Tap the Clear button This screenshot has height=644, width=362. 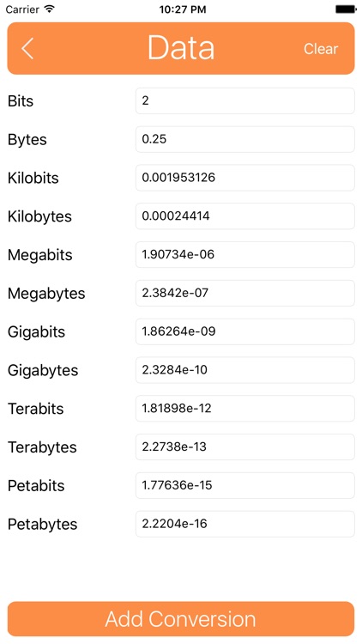point(321,49)
